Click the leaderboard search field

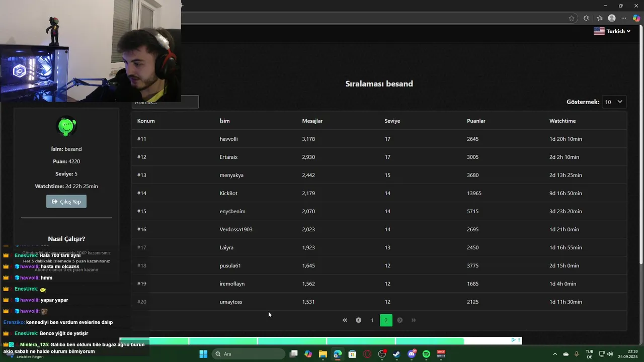click(x=165, y=102)
